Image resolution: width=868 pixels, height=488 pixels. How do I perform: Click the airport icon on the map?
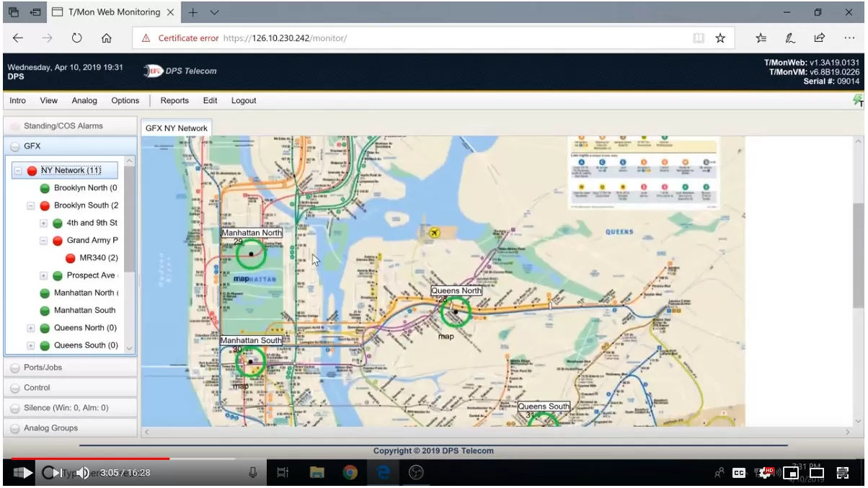coord(434,232)
